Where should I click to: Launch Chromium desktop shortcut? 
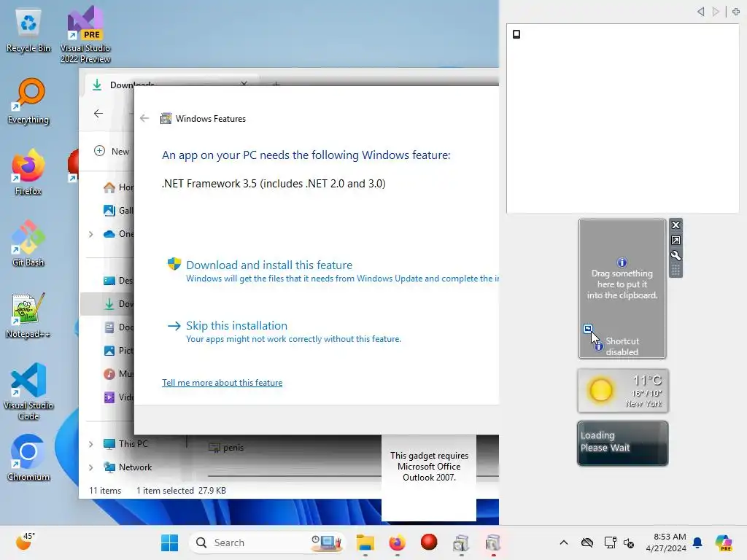(28, 458)
